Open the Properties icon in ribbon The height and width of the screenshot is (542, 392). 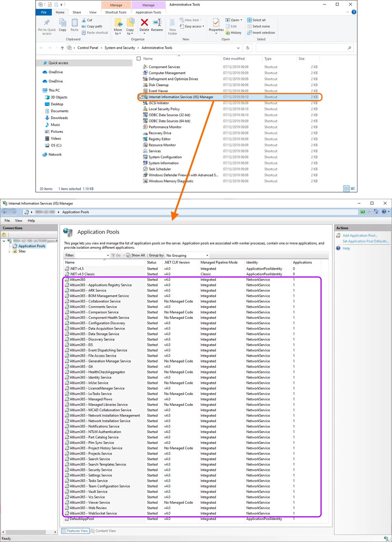tap(216, 23)
